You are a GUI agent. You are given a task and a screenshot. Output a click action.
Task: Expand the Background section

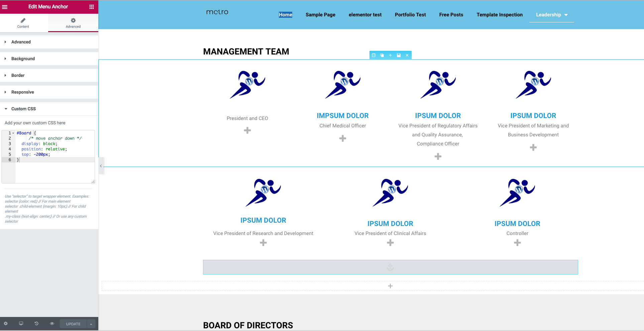(x=49, y=59)
